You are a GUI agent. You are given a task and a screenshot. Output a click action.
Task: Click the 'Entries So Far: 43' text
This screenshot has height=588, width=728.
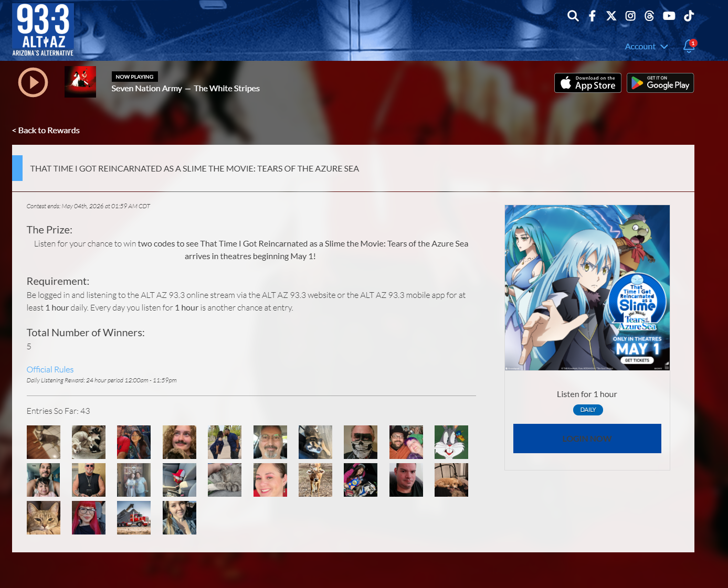point(58,411)
